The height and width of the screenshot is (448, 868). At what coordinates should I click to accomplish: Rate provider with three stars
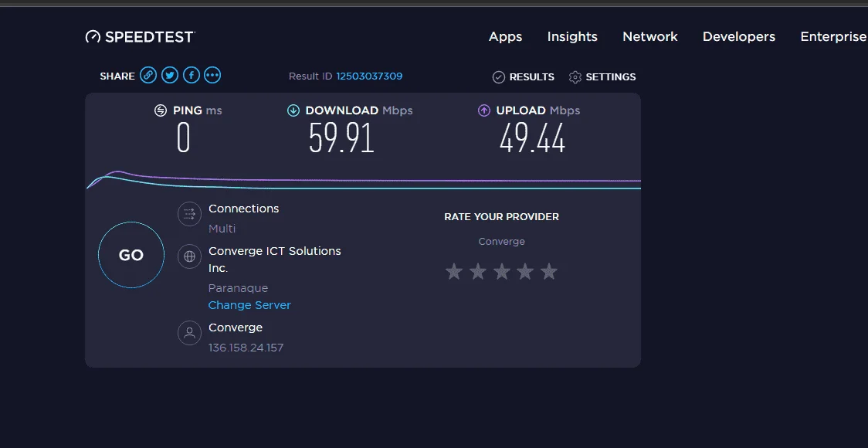point(501,271)
